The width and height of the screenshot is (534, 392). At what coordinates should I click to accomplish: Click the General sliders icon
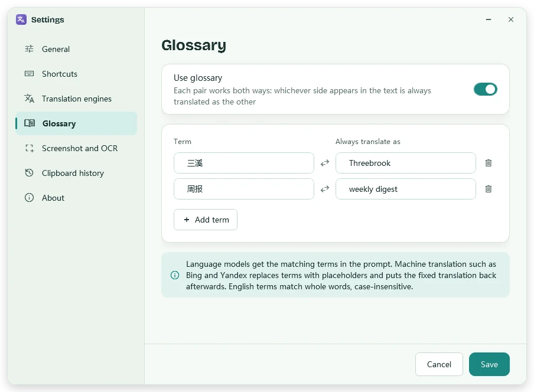click(30, 49)
